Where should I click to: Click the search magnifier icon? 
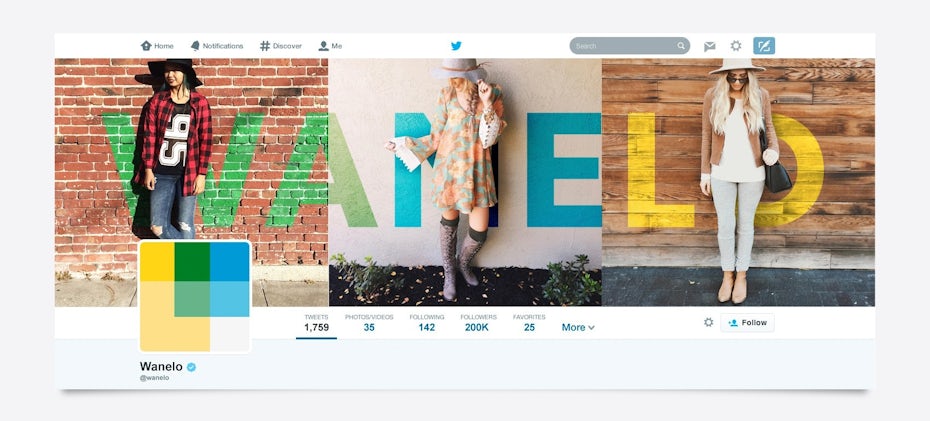[x=681, y=46]
